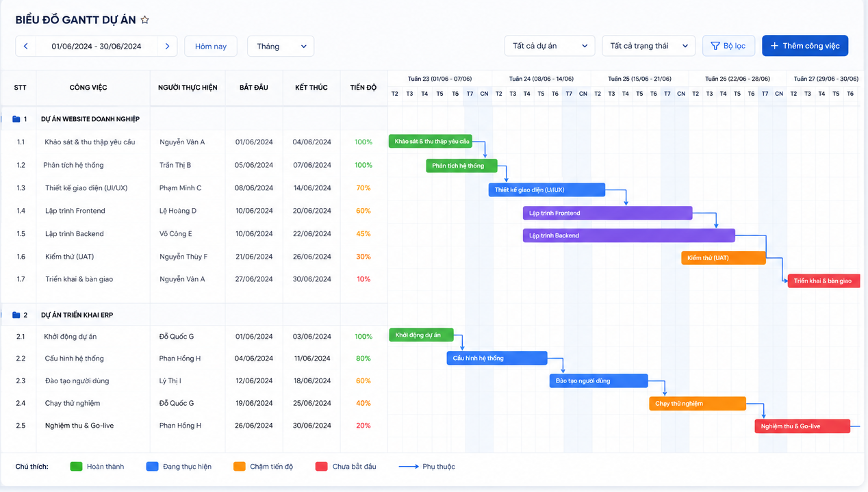
Task: Select blue Cấu hình hệ thống bar
Action: (x=497, y=358)
